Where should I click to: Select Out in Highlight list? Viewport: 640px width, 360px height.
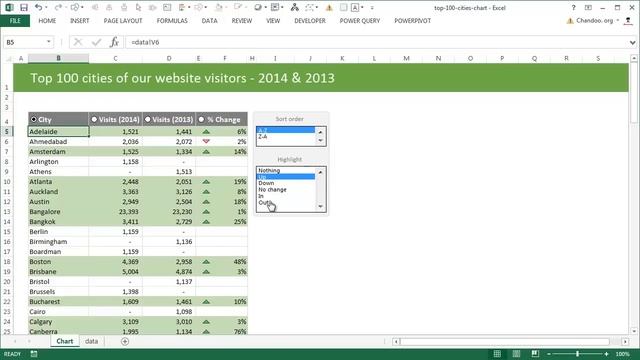286,203
